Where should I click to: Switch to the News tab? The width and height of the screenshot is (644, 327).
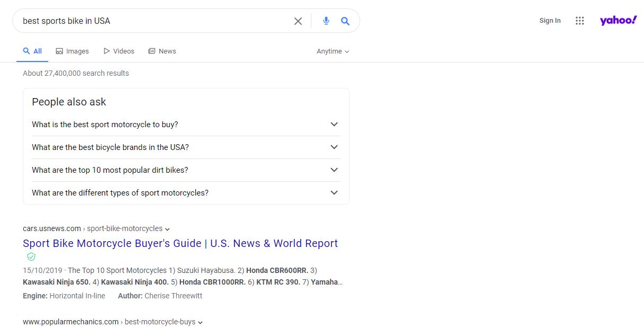tap(162, 51)
